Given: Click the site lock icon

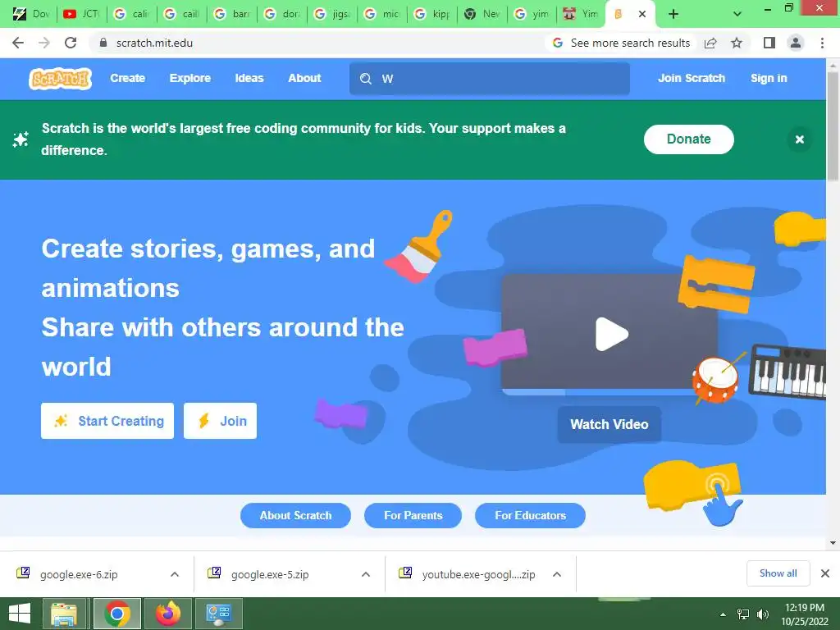Looking at the screenshot, I should point(103,43).
